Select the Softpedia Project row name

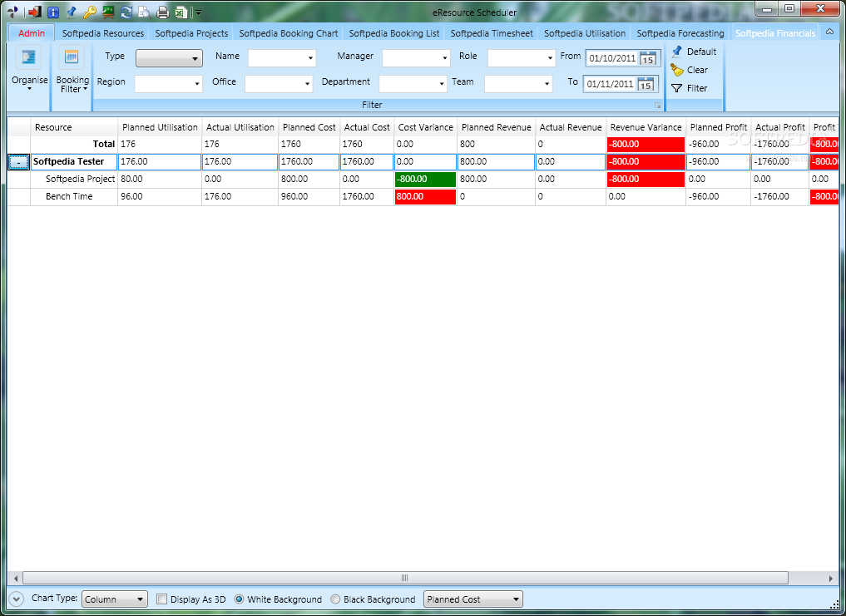point(81,179)
